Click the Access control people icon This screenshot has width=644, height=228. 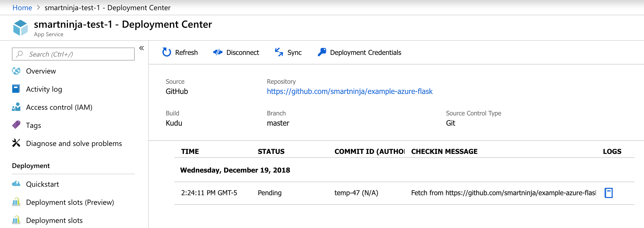(16, 107)
